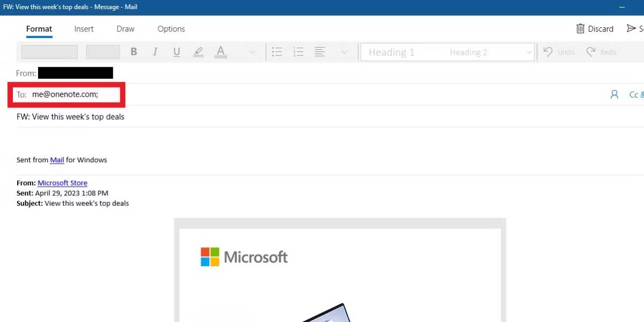The image size is (644, 322).
Task: Create a numbered list
Action: point(298,52)
